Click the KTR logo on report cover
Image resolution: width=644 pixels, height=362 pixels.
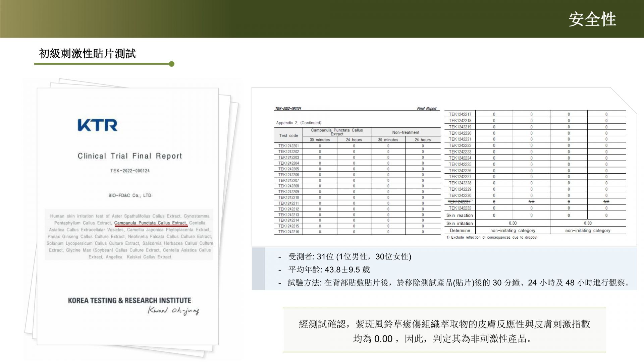point(97,125)
